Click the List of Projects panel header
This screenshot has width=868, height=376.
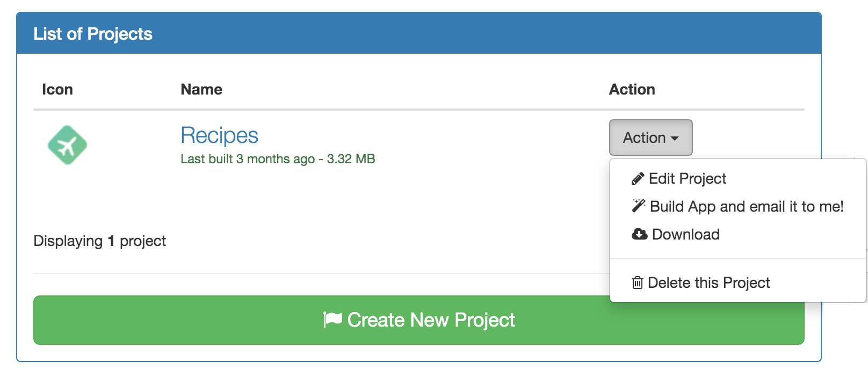[93, 34]
